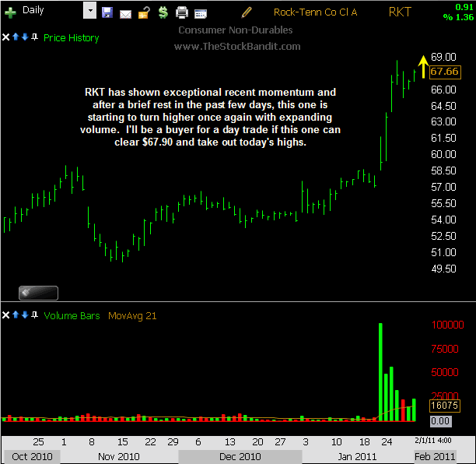Open the pencil drawing tools icon
This screenshot has height=464, width=476.
(247, 12)
